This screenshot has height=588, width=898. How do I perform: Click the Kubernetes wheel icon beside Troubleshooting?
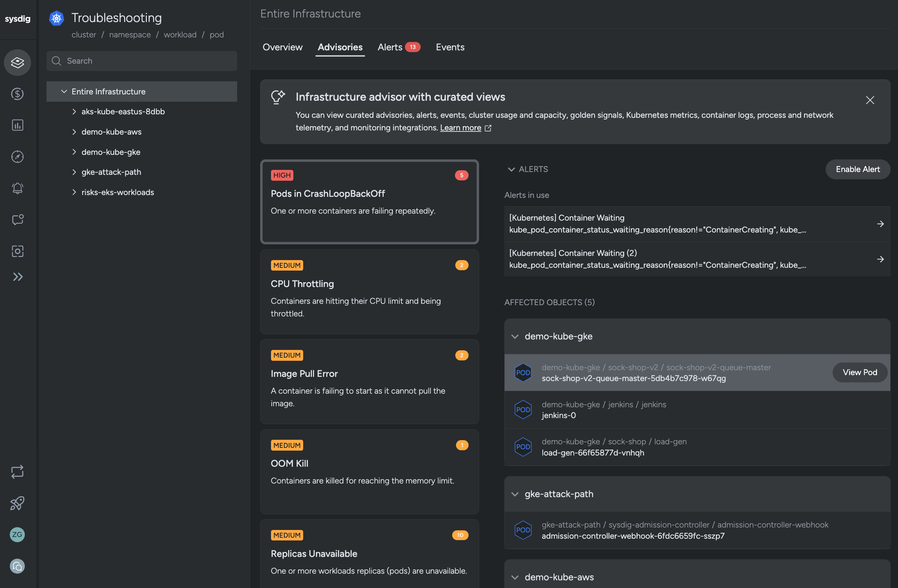57,18
